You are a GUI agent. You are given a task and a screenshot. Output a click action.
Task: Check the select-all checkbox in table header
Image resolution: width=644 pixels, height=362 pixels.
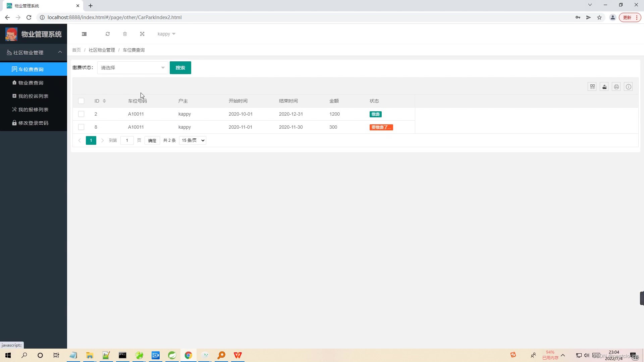tap(81, 101)
